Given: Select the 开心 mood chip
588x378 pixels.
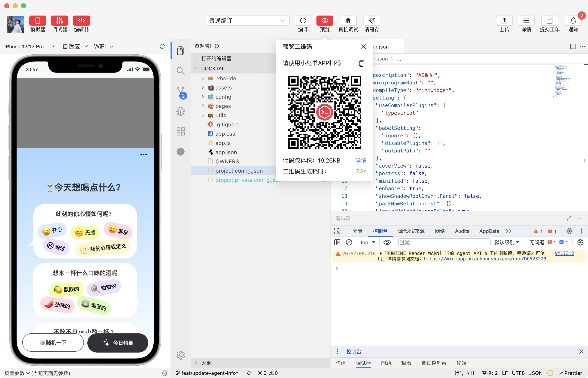Looking at the screenshot, I should tap(52, 231).
